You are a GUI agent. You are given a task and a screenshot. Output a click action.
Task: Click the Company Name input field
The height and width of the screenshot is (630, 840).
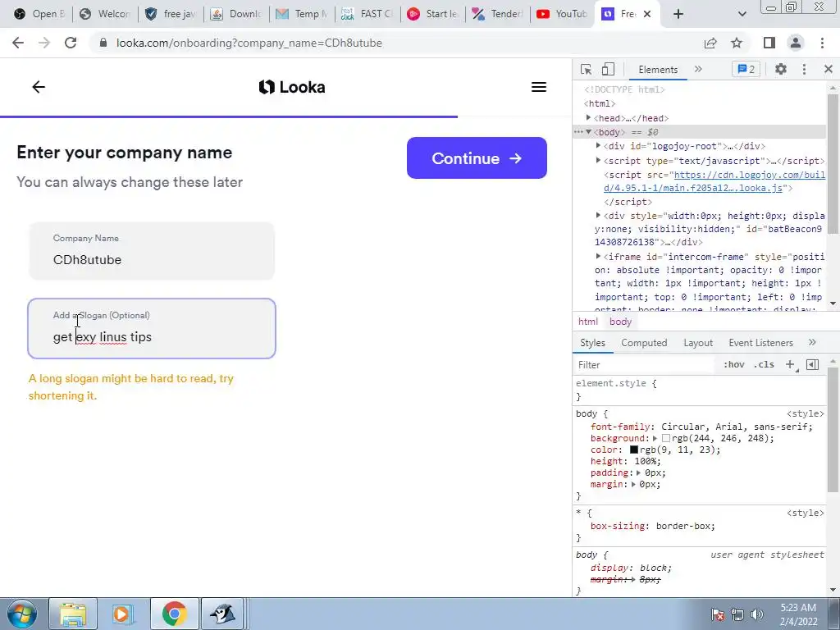click(x=152, y=251)
